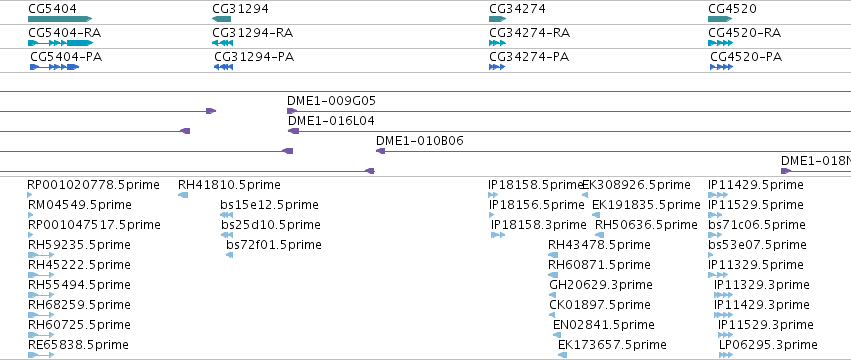This screenshot has width=851, height=360.
Task: Select the CG4520-PA protein glyph
Action: pos(721,67)
